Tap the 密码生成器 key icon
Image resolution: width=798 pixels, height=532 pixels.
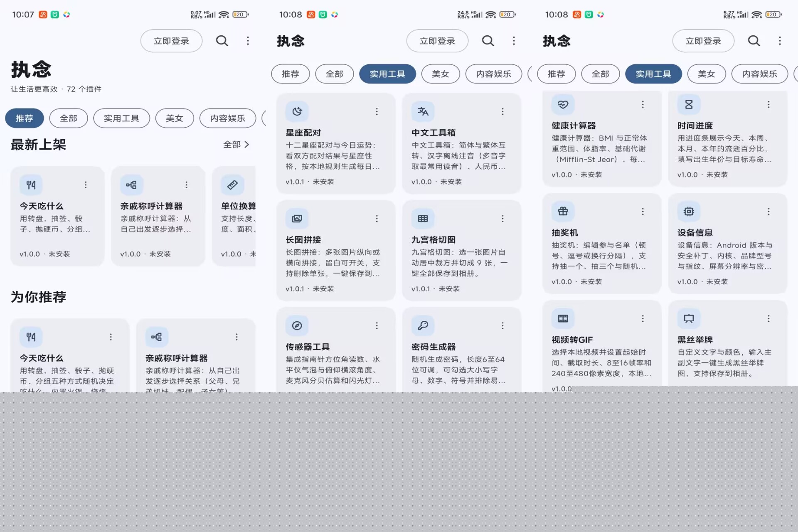pos(423,325)
